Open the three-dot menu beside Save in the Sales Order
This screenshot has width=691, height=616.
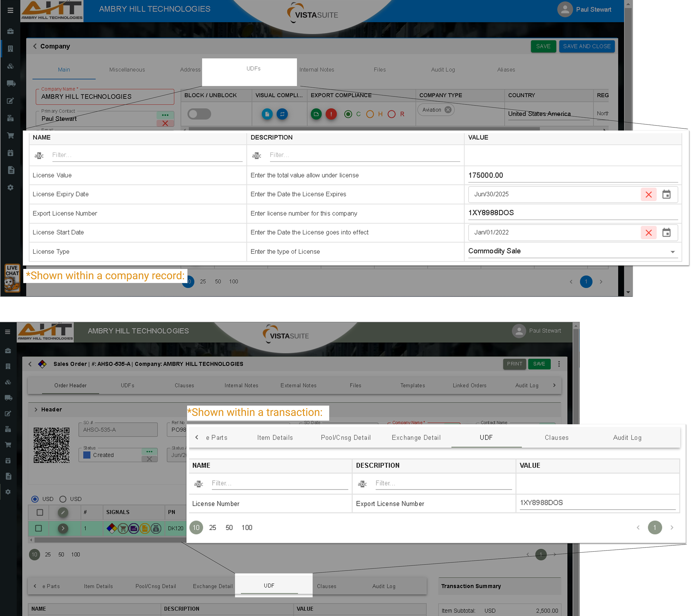pyautogui.click(x=559, y=364)
